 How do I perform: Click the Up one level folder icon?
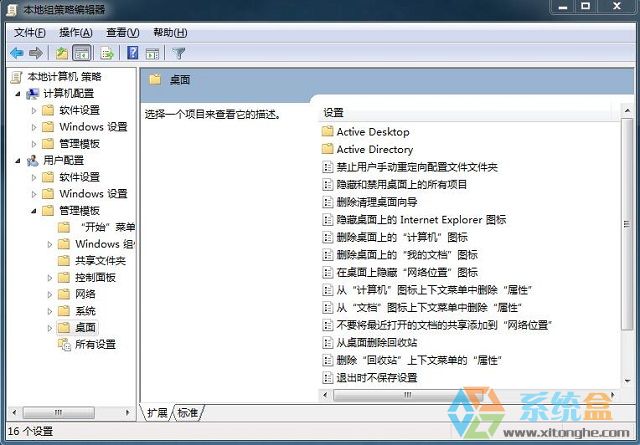62,53
